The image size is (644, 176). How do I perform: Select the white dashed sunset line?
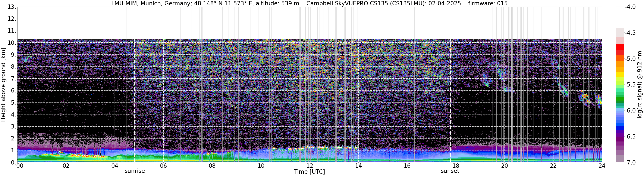[x=450, y=101]
